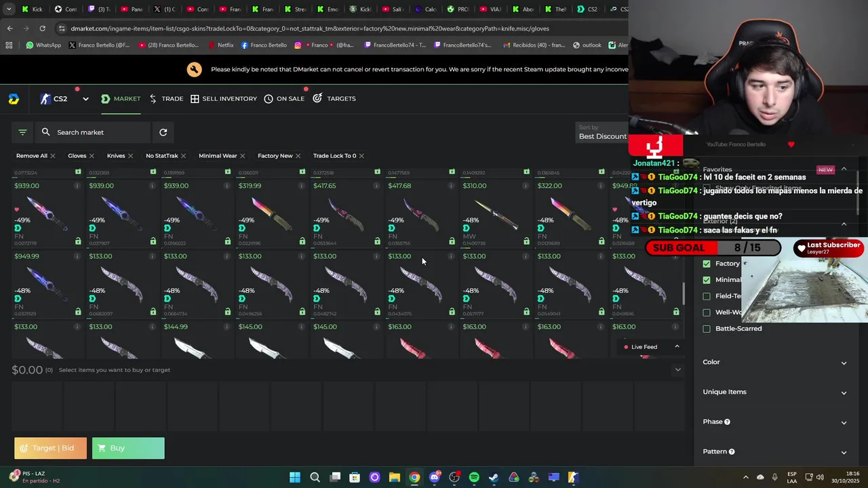
Task: Click the refresh market listings icon
Action: (163, 132)
